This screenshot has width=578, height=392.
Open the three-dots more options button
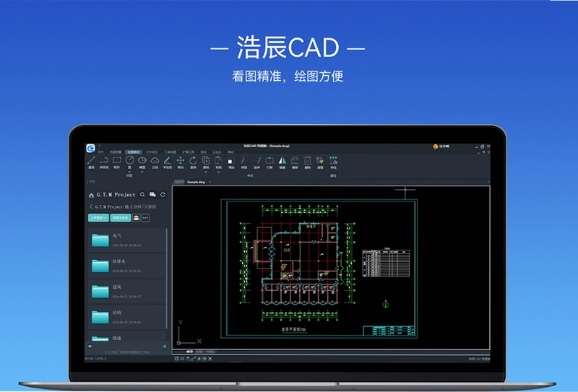(x=146, y=218)
